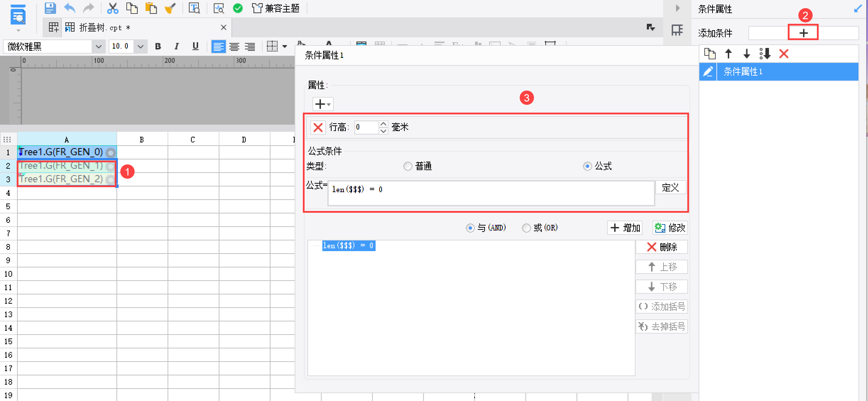Open the font name dropdown

click(98, 47)
